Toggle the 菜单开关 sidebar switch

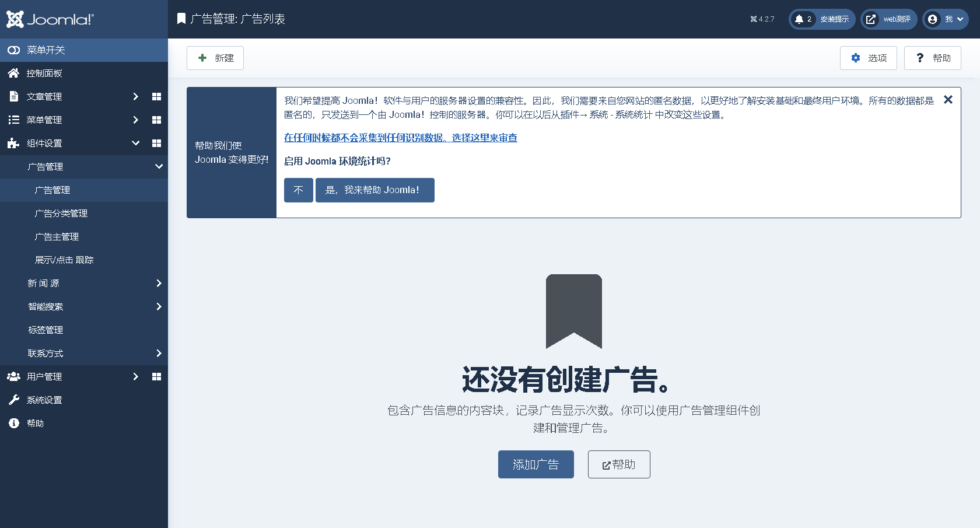click(84, 50)
